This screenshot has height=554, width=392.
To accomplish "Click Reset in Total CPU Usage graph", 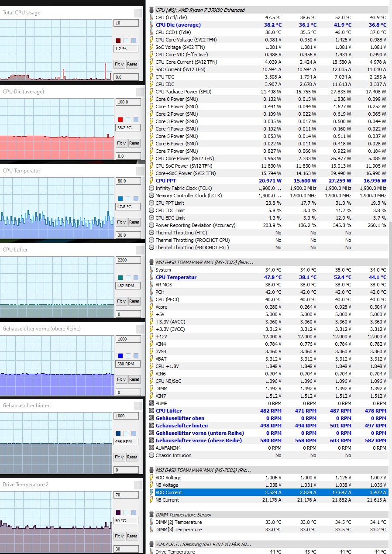I will 132,64.
